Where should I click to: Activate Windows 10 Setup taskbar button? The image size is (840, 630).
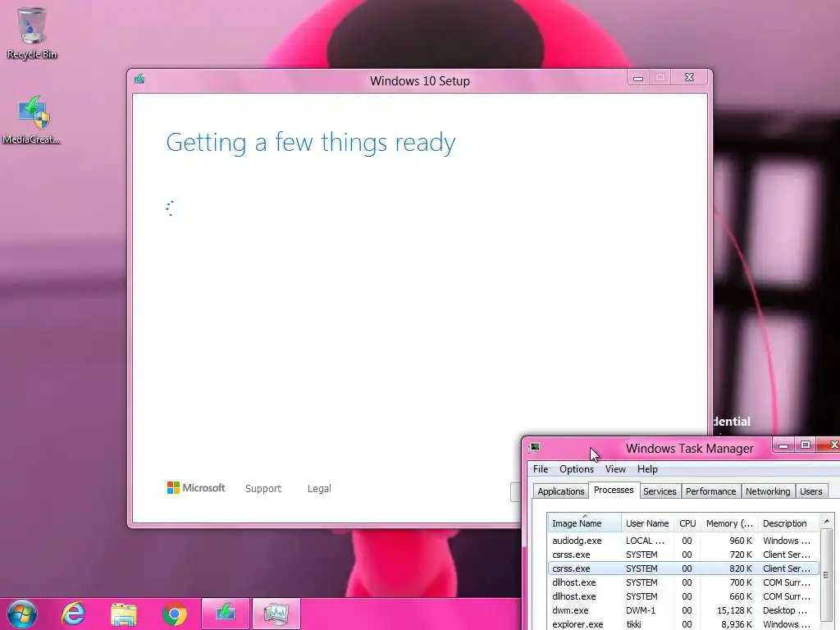pos(226,614)
